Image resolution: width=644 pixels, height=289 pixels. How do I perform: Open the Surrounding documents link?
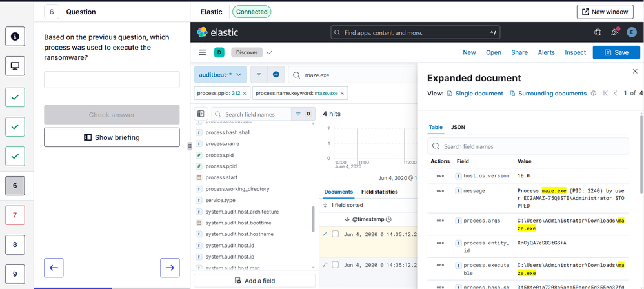pos(548,94)
